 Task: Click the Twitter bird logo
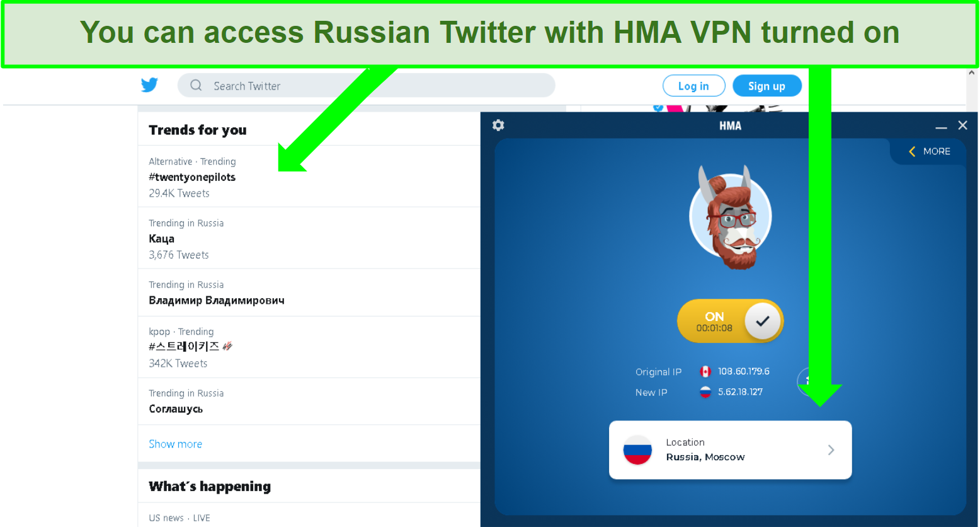(x=149, y=85)
